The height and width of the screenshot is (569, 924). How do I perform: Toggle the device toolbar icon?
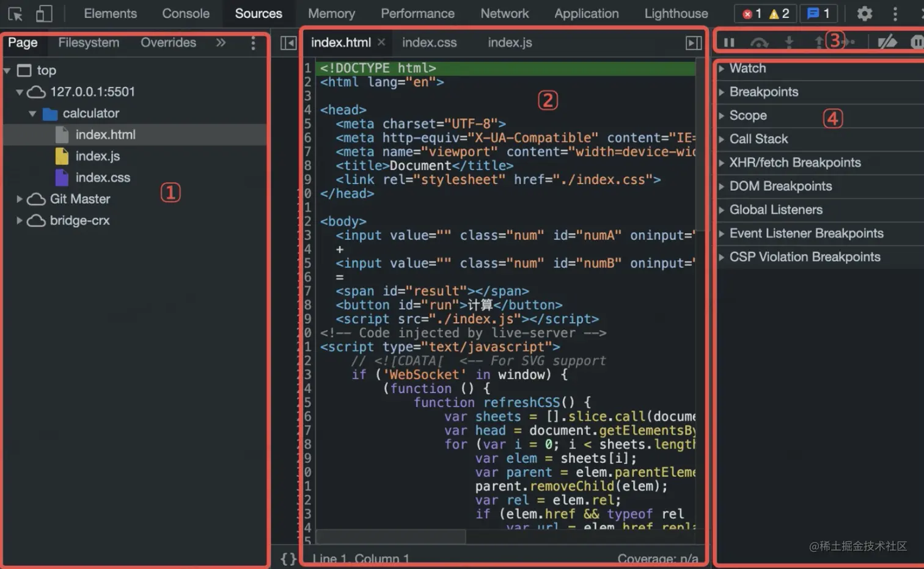point(44,13)
